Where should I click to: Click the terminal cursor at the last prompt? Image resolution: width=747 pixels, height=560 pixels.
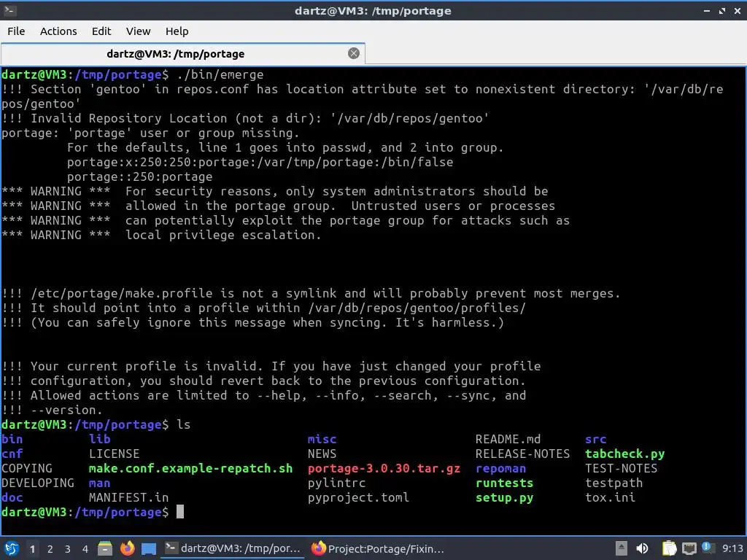coord(180,512)
